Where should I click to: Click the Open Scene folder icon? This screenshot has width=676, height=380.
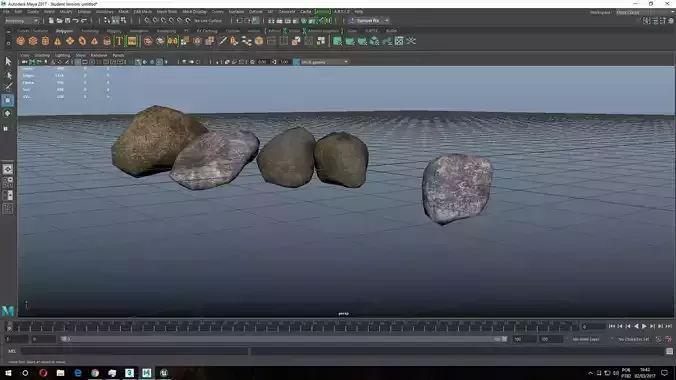click(59, 21)
